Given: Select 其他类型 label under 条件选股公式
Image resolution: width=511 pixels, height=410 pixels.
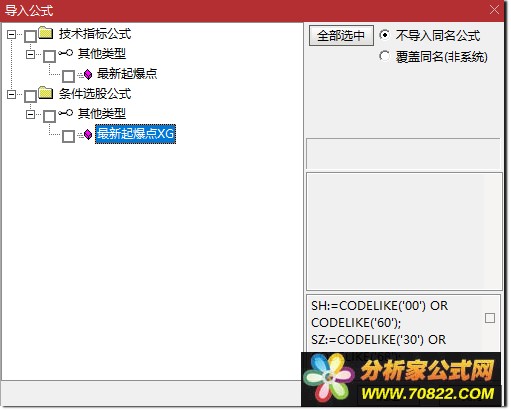Looking at the screenshot, I should point(102,113).
